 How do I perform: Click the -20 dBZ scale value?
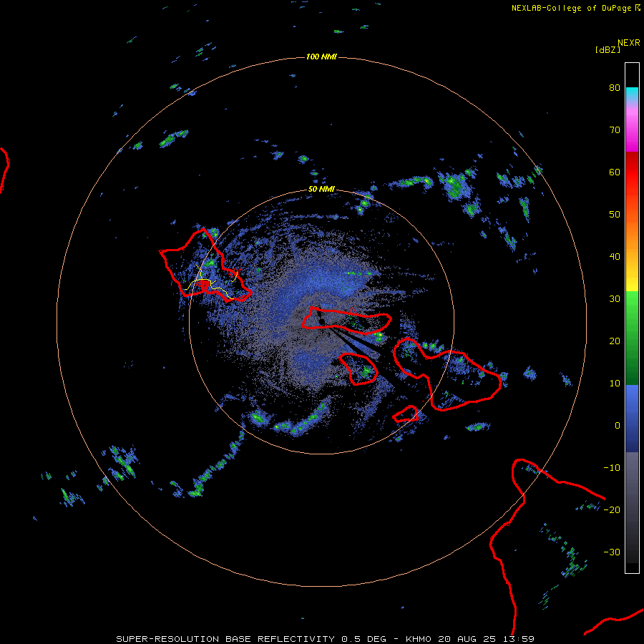tap(612, 509)
